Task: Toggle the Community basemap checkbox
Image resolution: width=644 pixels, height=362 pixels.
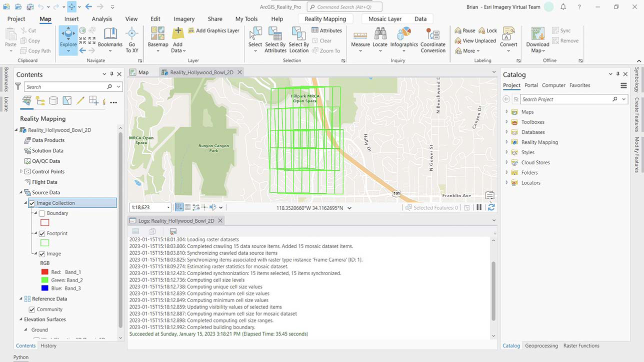Action: (x=32, y=310)
